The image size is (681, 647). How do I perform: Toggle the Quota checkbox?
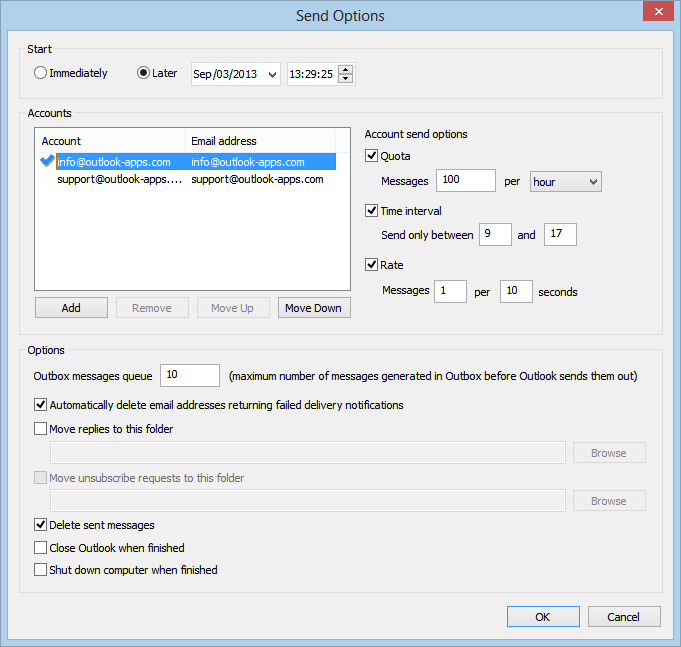371,155
